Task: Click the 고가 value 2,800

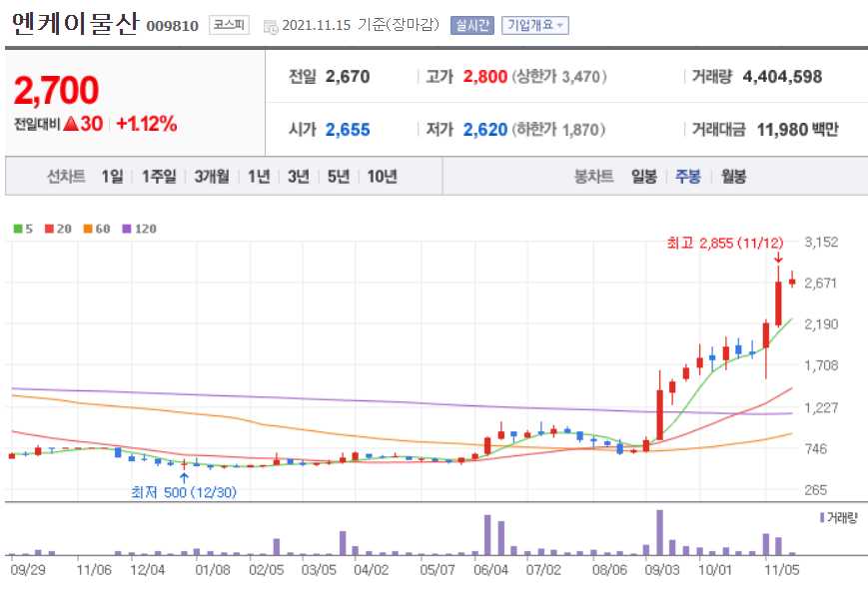Action: pos(484,76)
